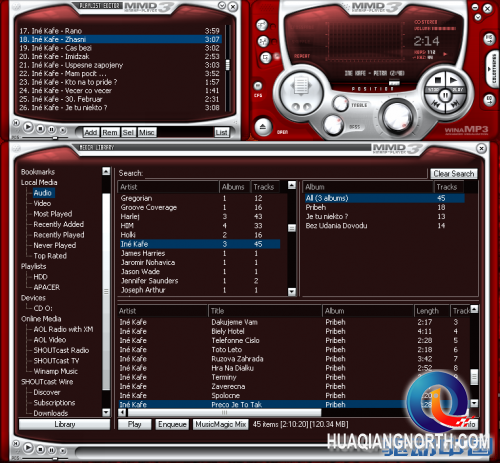500x463 pixels.
Task: Open the Rem menu in Playlist Editor
Action: [x=110, y=133]
